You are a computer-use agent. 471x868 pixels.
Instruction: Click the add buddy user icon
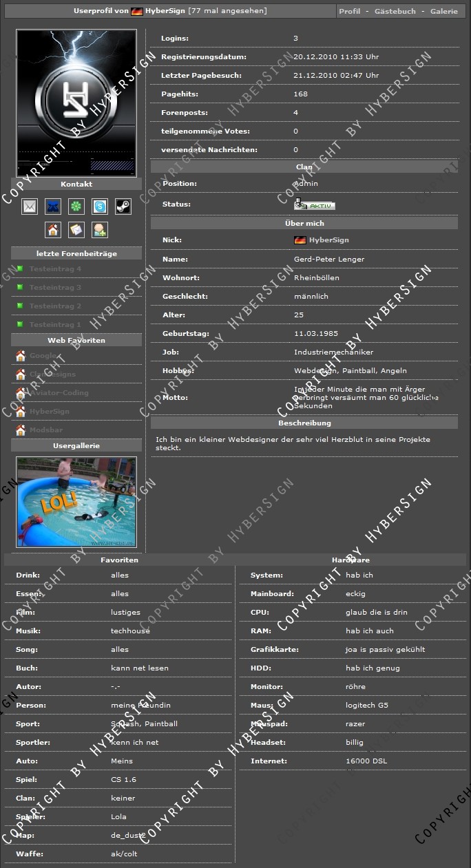tap(100, 230)
